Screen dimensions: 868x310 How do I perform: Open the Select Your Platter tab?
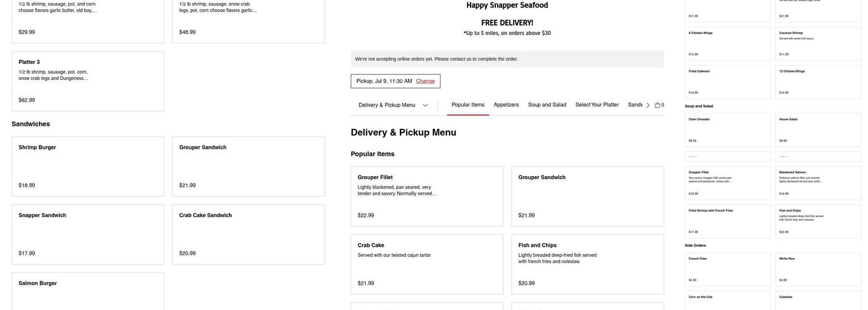[596, 105]
